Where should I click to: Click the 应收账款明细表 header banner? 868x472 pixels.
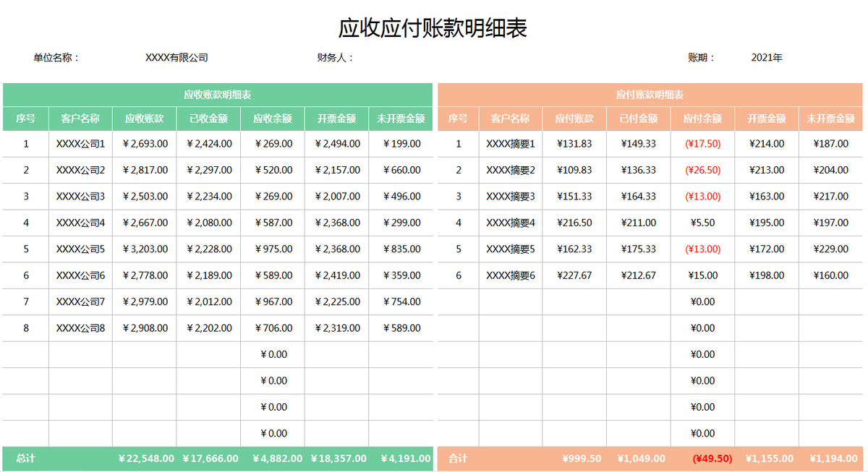click(x=216, y=94)
